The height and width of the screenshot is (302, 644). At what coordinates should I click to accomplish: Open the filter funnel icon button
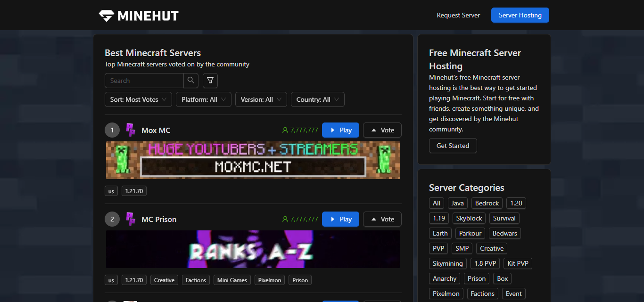click(x=210, y=81)
